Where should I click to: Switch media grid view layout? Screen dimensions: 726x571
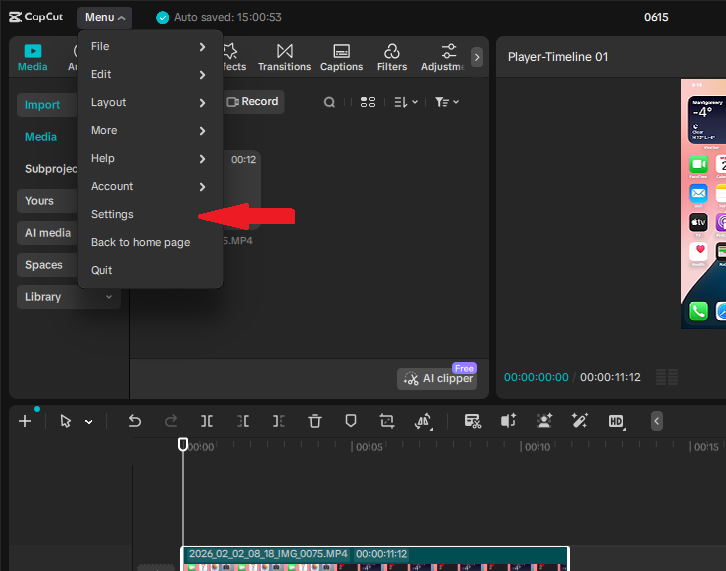click(368, 102)
